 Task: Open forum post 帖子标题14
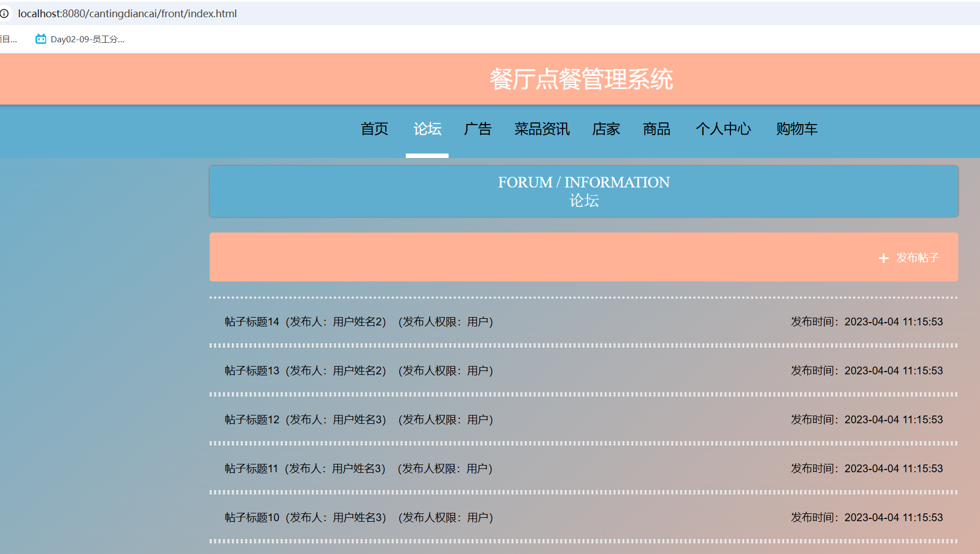coord(252,322)
